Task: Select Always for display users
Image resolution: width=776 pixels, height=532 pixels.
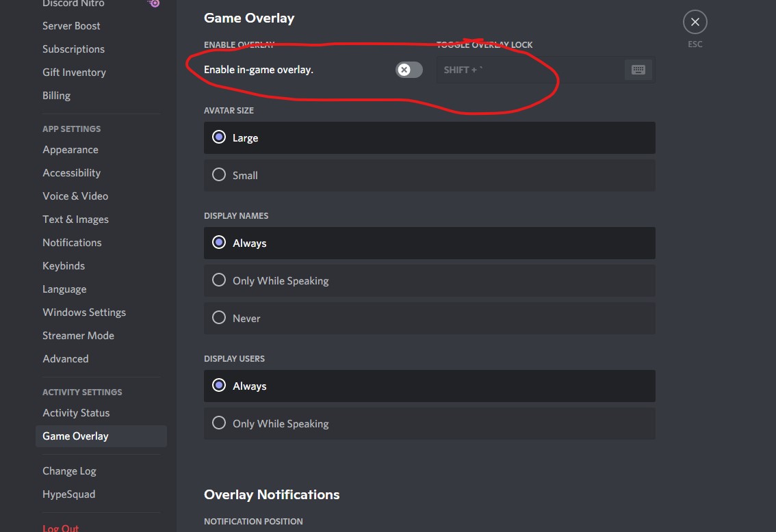Action: click(219, 386)
